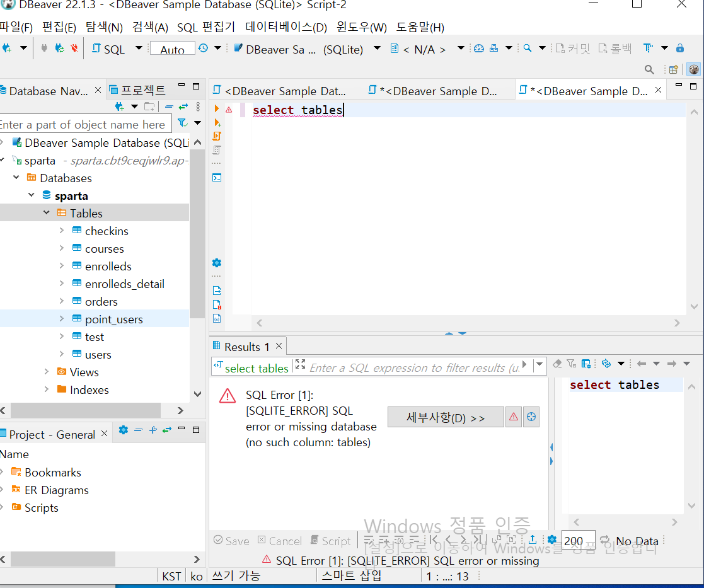Click the SQL filter expression field
Image resolution: width=704 pixels, height=588 pixels.
click(x=414, y=367)
